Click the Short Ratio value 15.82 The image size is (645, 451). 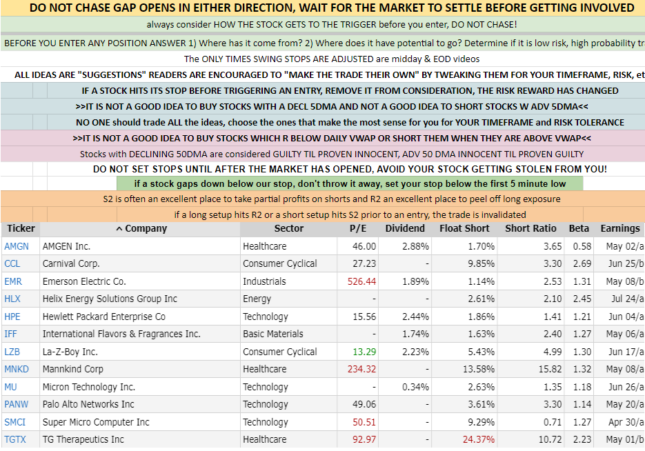pos(550,369)
